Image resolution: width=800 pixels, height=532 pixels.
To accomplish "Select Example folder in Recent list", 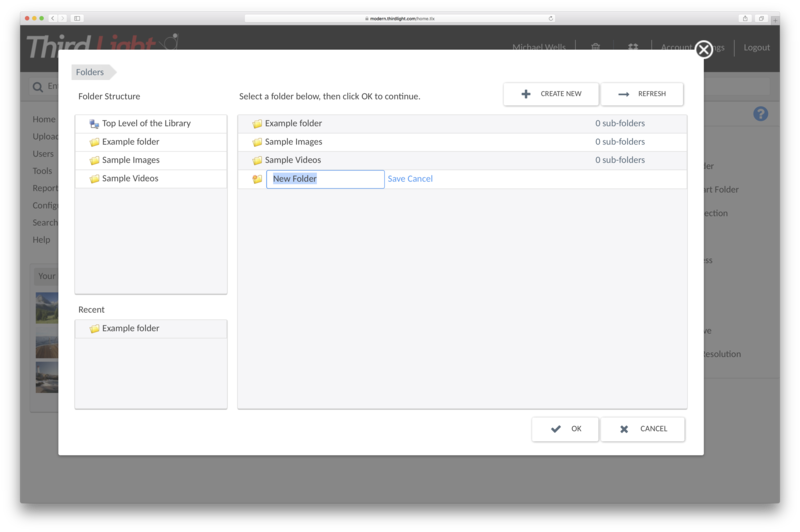I will (x=151, y=328).
